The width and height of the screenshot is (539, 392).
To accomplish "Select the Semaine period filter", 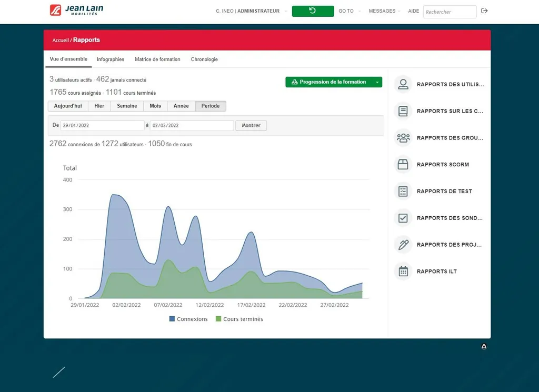I will point(127,106).
